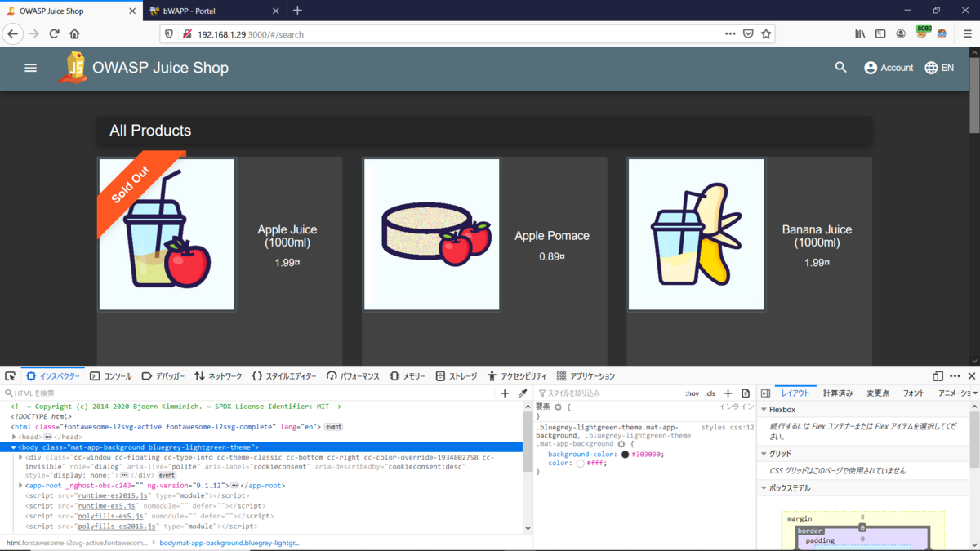Click the OWASP Juice Shop logo

click(x=73, y=68)
